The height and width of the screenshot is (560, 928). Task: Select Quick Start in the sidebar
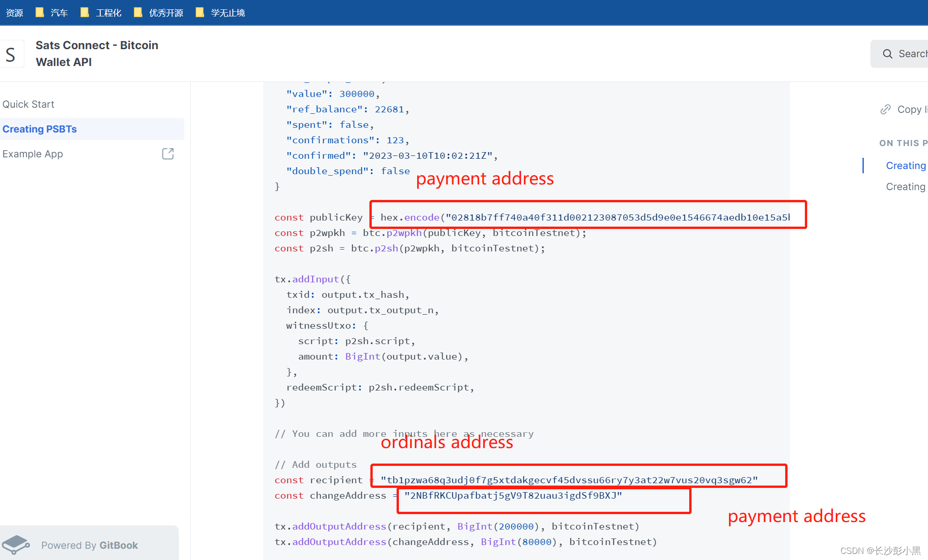29,104
